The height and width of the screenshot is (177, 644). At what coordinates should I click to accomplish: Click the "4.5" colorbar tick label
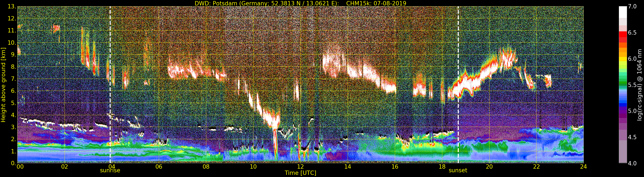pos(632,137)
